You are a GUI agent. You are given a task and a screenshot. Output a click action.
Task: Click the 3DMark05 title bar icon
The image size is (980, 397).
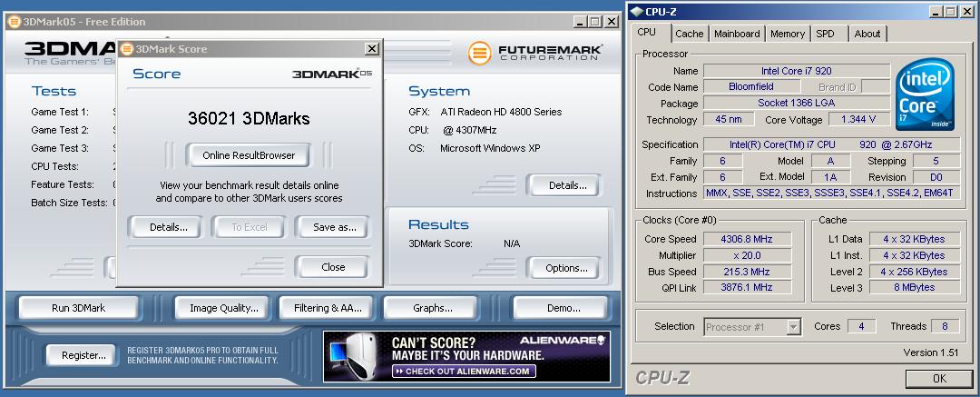pyautogui.click(x=14, y=21)
